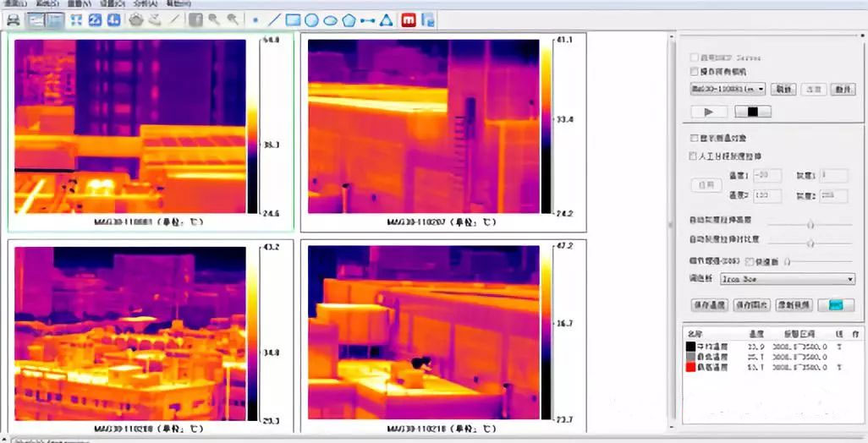868x443 pixels.
Task: Select the circle region tool
Action: 311,19
